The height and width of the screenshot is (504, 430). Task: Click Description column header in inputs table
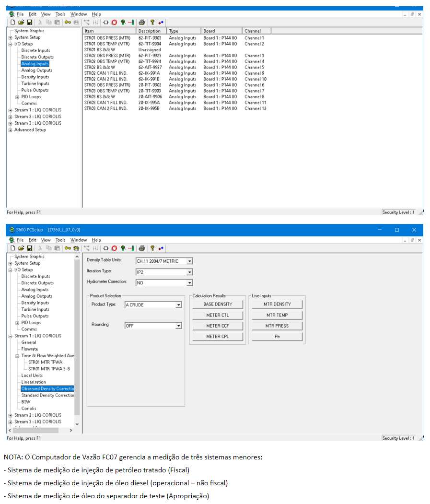(151, 31)
